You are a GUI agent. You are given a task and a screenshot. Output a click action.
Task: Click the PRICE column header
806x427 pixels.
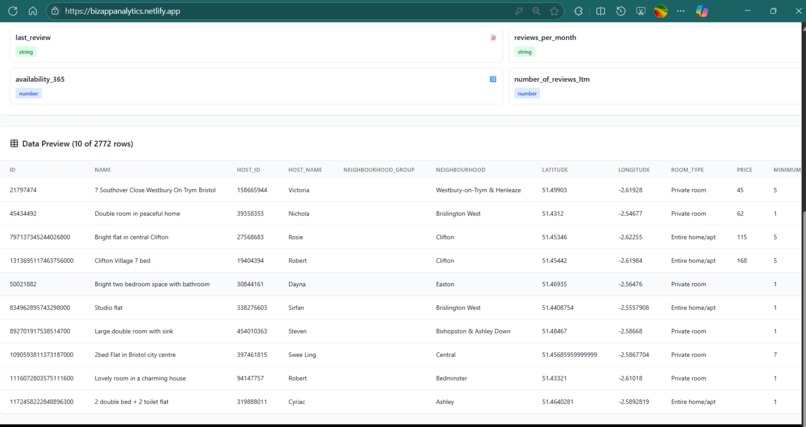pyautogui.click(x=744, y=170)
